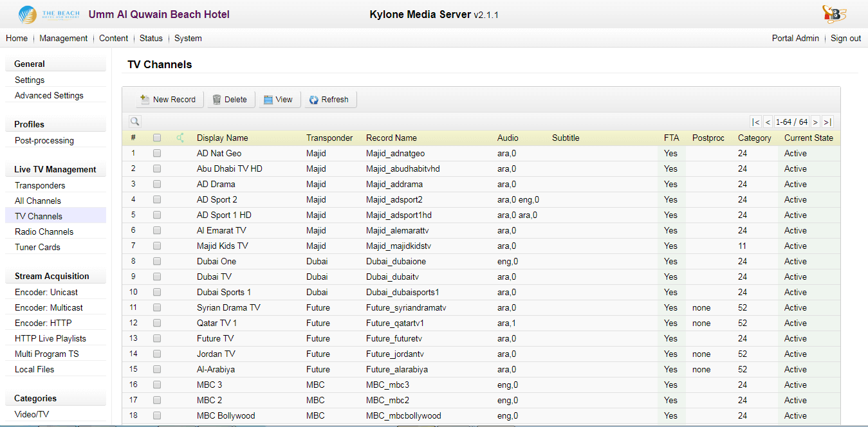
Task: Sort by the Display Name column header
Action: (x=222, y=138)
